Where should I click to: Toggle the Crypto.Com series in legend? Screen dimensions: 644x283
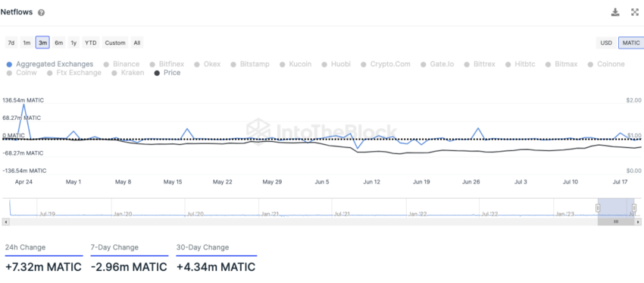[385, 64]
